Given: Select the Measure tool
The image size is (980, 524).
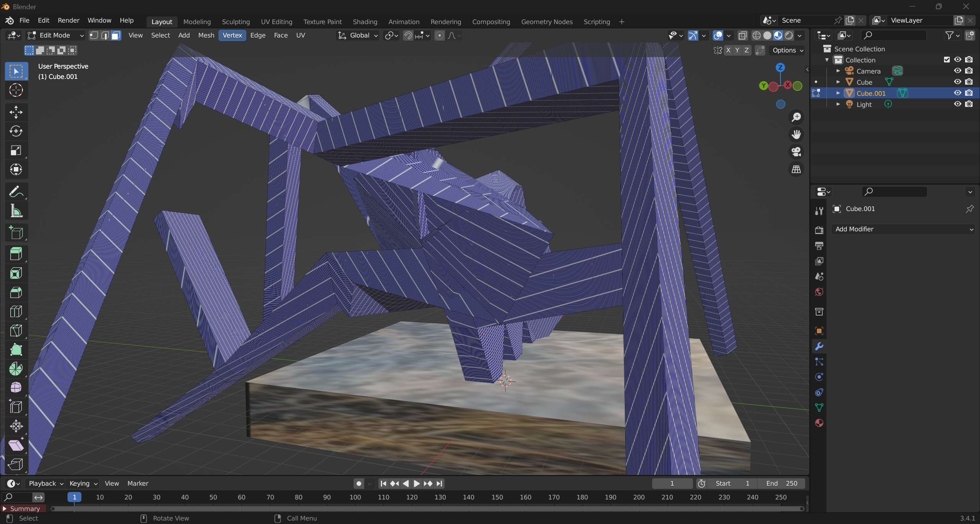Looking at the screenshot, I should click(x=16, y=211).
